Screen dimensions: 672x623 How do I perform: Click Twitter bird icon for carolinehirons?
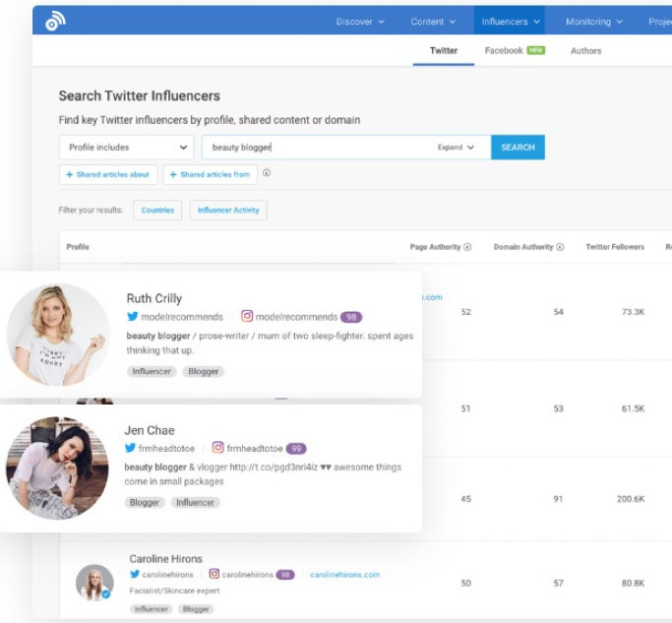(135, 574)
